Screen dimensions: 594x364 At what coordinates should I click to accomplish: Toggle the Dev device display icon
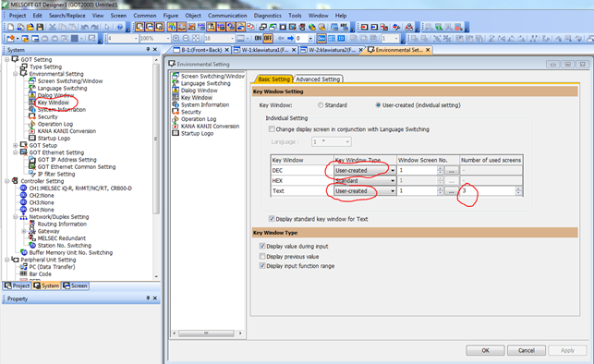tap(321, 38)
